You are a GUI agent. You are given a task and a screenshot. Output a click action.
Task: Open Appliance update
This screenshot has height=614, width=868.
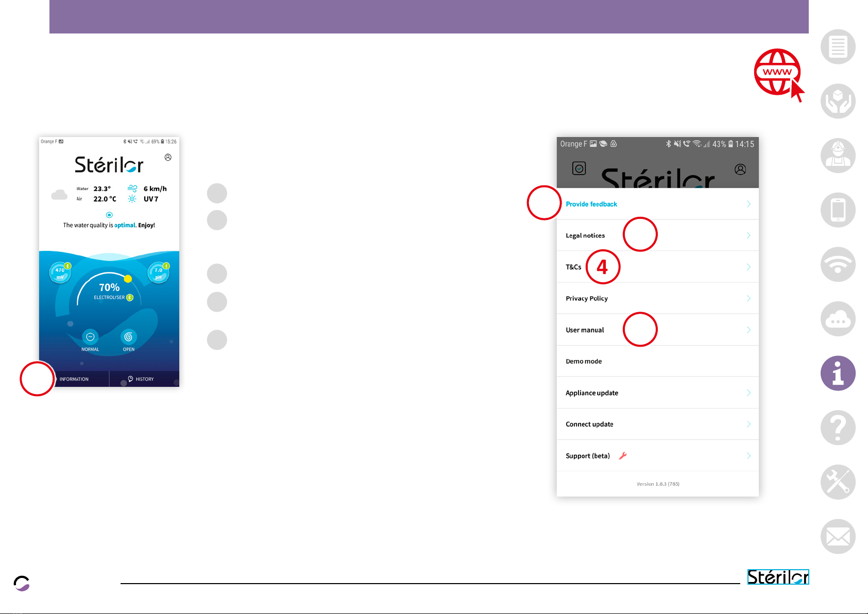[658, 393]
